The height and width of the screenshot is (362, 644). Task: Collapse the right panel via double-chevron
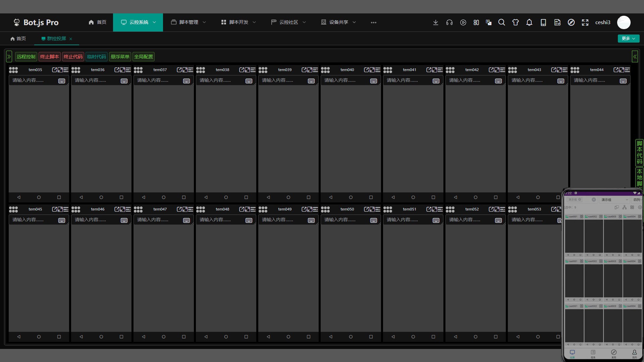(635, 57)
